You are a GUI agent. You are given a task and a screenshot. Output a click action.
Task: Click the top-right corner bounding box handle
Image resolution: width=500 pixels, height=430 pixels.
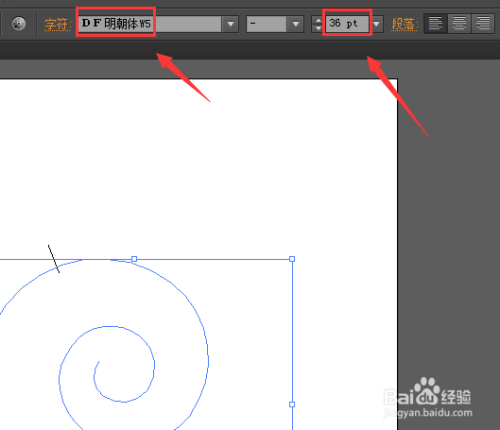pos(292,259)
